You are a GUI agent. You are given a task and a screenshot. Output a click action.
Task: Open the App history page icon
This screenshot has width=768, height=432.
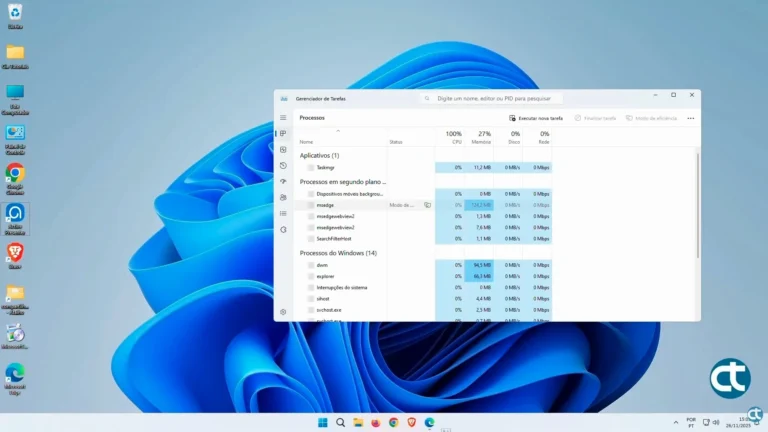pyautogui.click(x=283, y=166)
